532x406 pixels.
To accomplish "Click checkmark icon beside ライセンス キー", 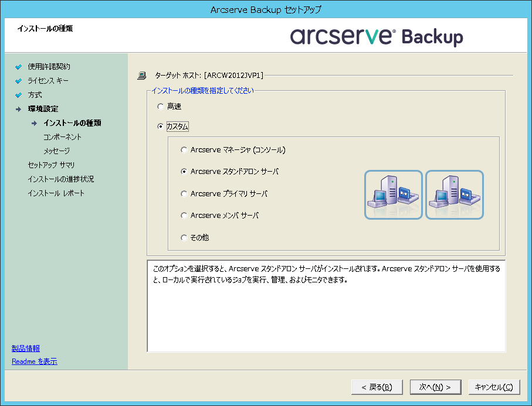I will 19,81.
